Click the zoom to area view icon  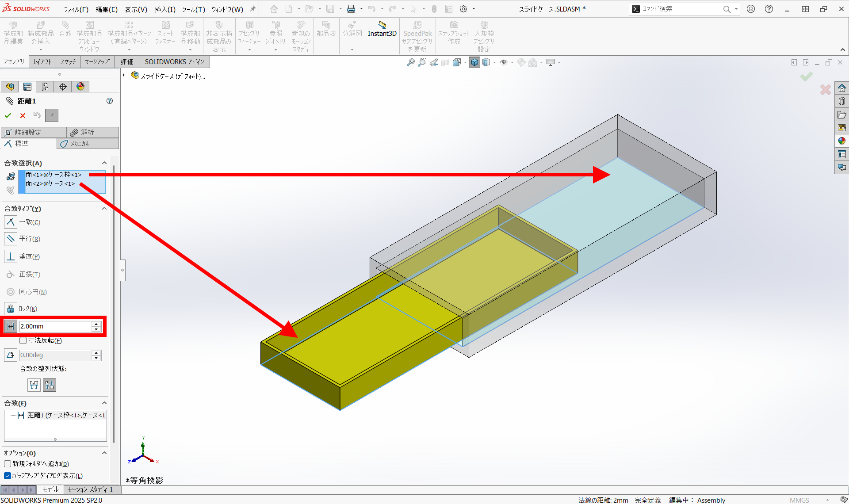pyautogui.click(x=422, y=62)
